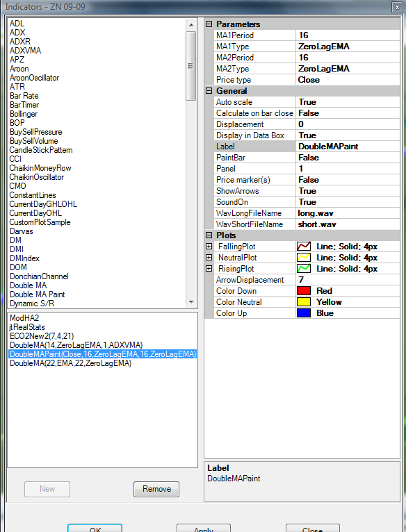Click the NeutralPlot yellow line icon
The width and height of the screenshot is (406, 532).
[x=304, y=258]
